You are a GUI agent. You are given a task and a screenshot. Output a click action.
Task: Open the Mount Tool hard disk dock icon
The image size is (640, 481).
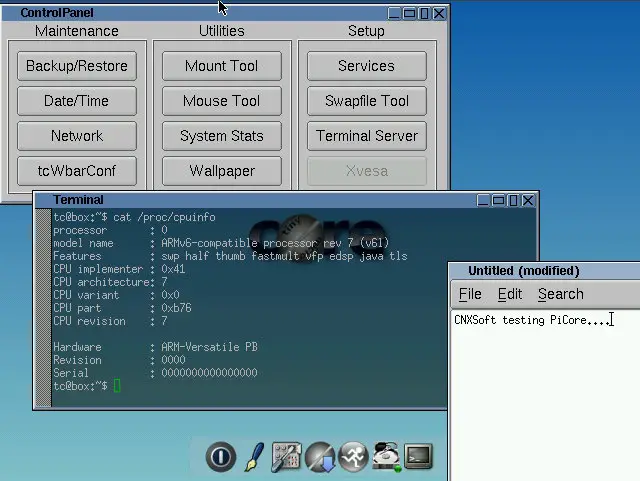[x=386, y=457]
